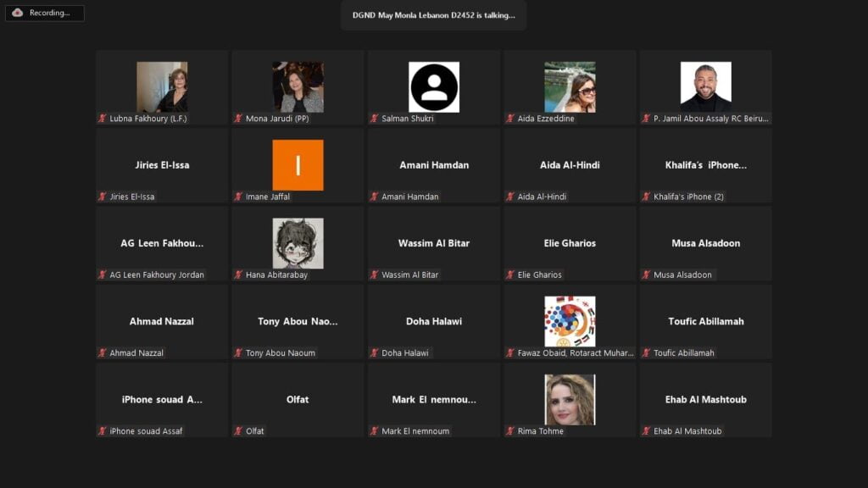Select Hana Abitarabay's cartoon avatar
868x488 pixels.
click(298, 243)
